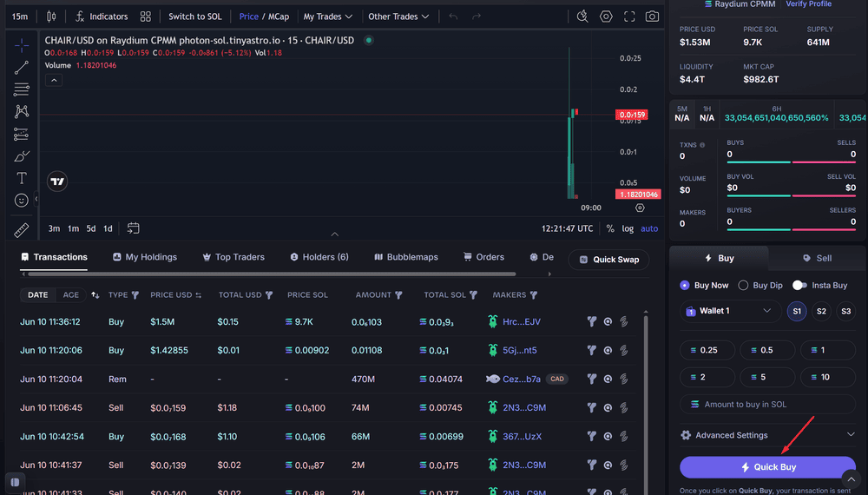Open the Bubblemaps tab

coord(406,257)
